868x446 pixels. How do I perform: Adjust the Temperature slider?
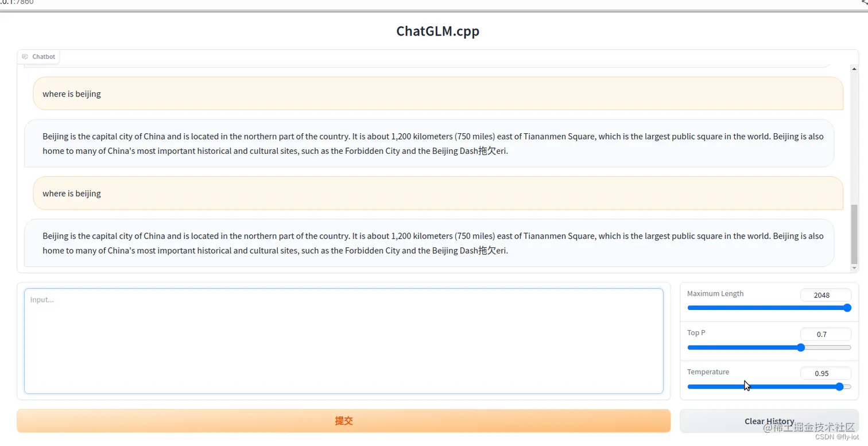coord(769,387)
